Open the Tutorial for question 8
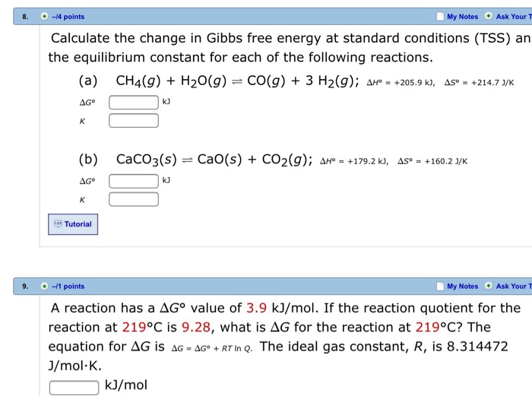 (78, 224)
